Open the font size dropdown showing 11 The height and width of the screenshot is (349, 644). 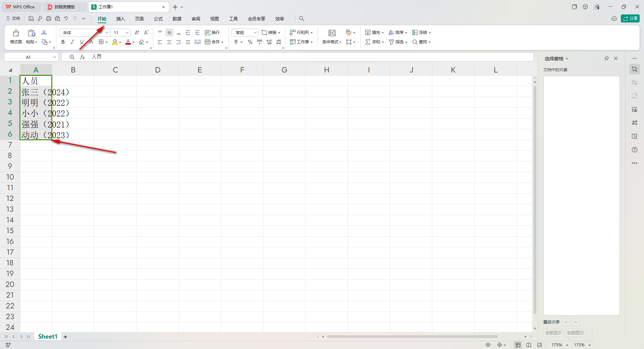click(x=127, y=33)
